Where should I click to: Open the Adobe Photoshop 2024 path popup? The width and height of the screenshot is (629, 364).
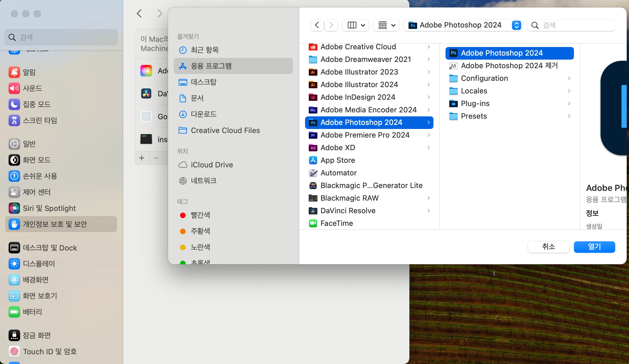[463, 25]
